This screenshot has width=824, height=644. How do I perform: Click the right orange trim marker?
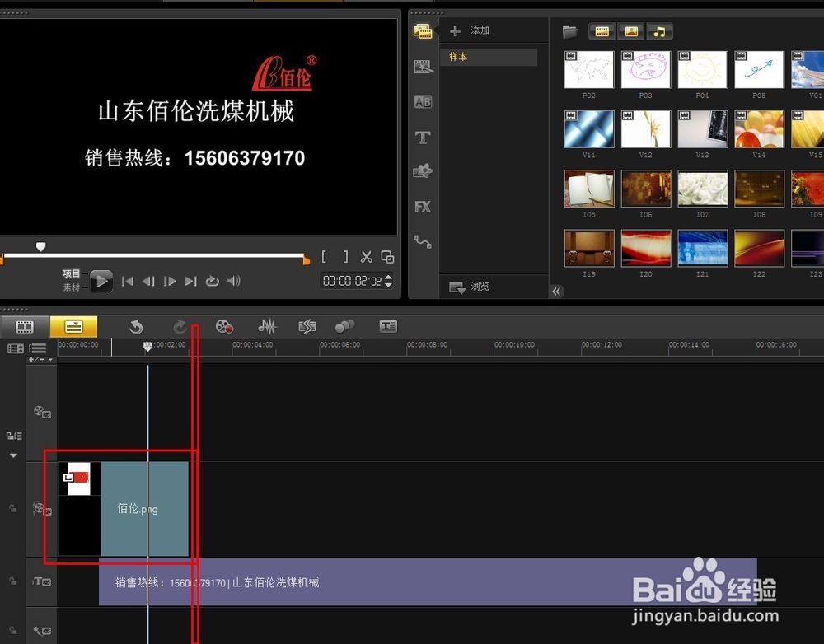pos(307,259)
